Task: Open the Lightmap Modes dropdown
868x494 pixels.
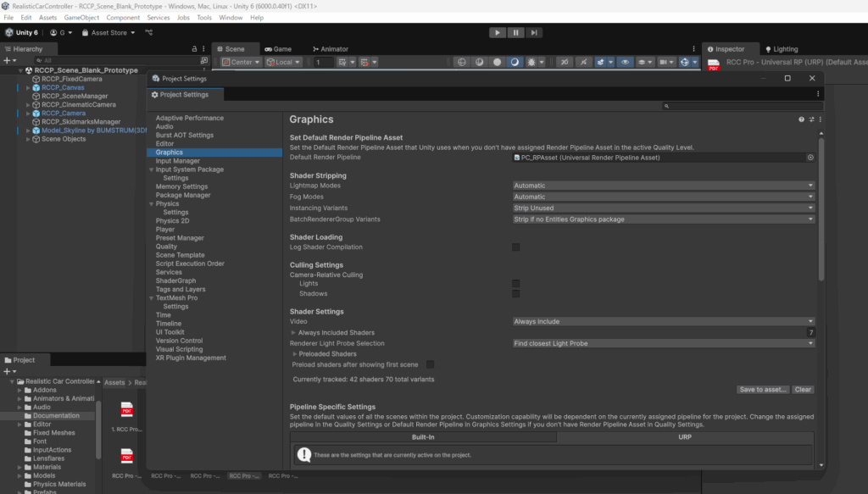Action: click(x=663, y=186)
